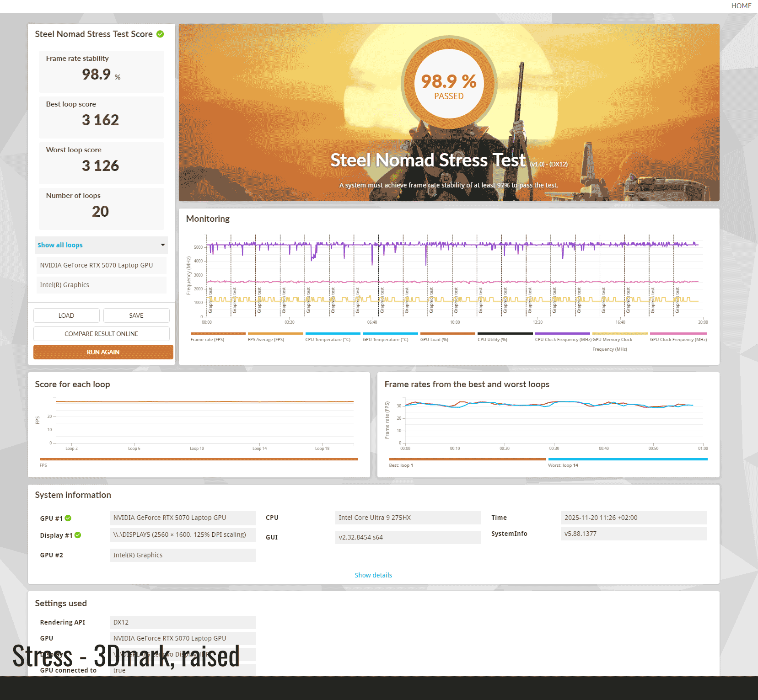Click the purple CPU Clock Frequency swatch
The height and width of the screenshot is (700, 758).
(562, 334)
